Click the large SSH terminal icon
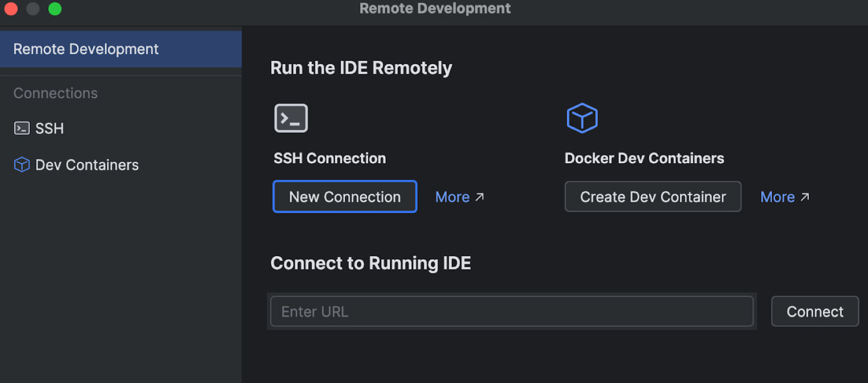The image size is (868, 383). [x=291, y=118]
